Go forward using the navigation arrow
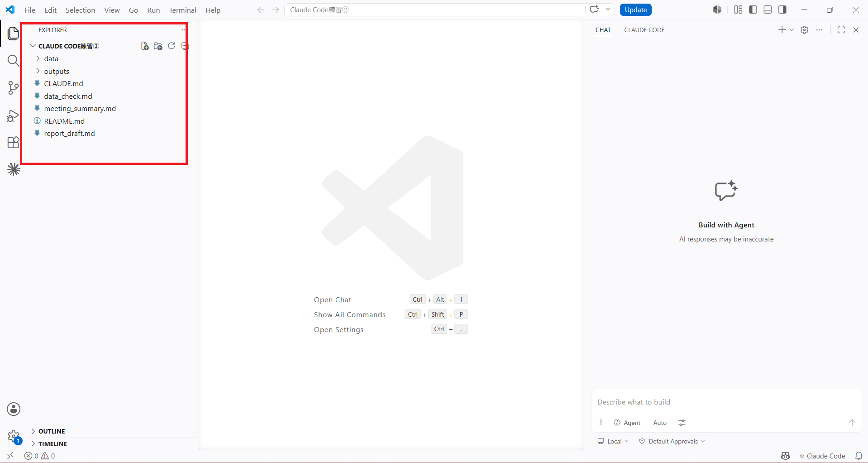This screenshot has width=868, height=463. click(x=276, y=10)
